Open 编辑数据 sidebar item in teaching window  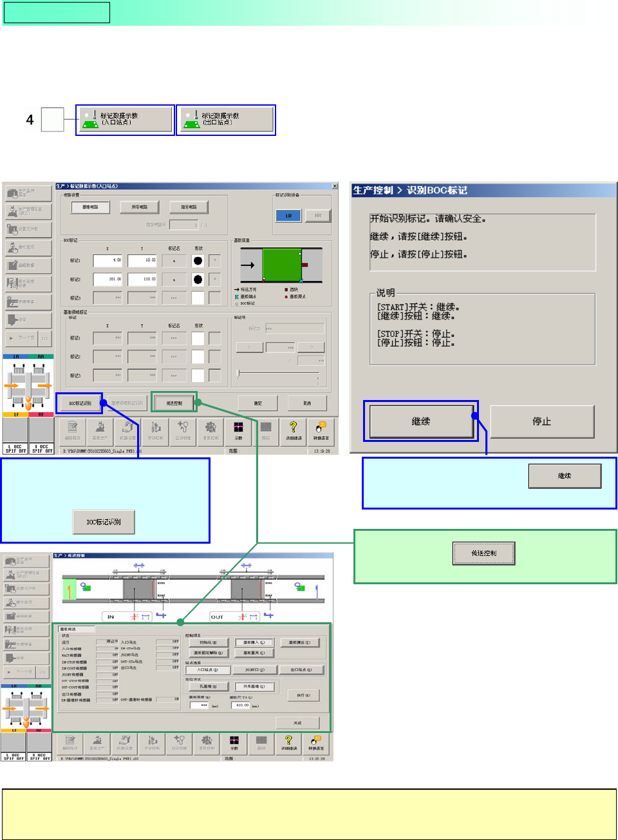28,265
